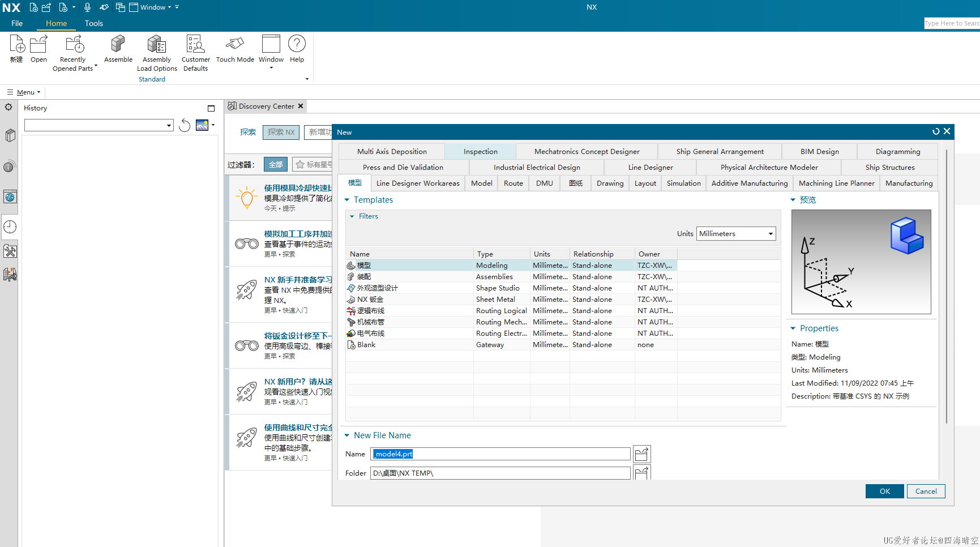The width and height of the screenshot is (980, 547).
Task: Select the Ship Structures tab
Action: [890, 167]
